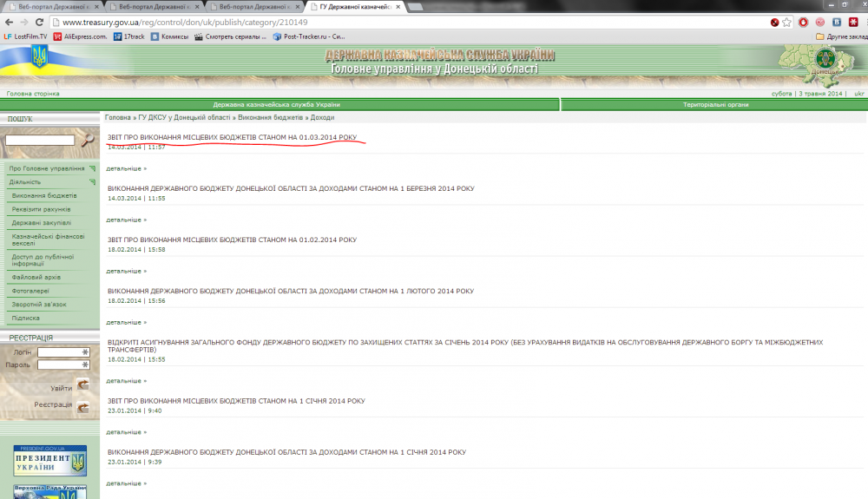Click the arrow icon next to Реєстрація

[x=83, y=406]
